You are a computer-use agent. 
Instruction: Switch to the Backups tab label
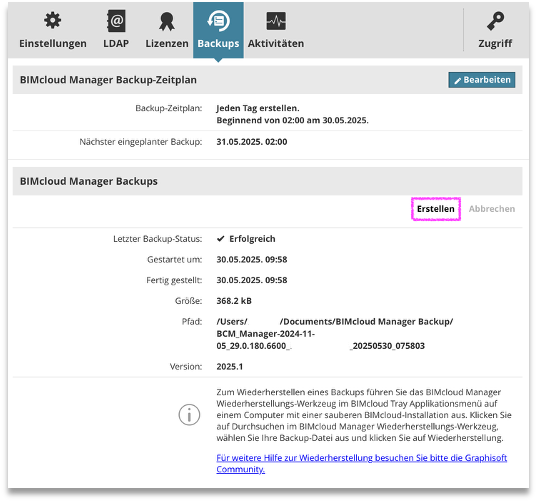[x=218, y=44]
